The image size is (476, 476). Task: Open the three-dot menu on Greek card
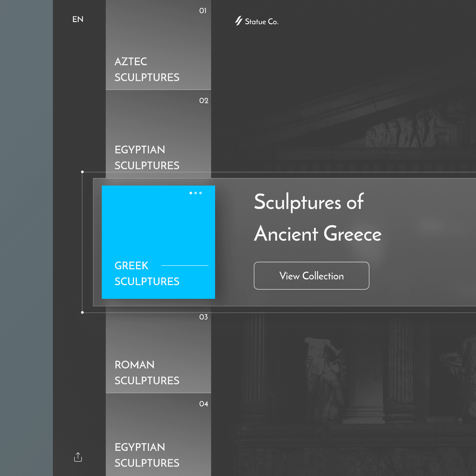[195, 193]
